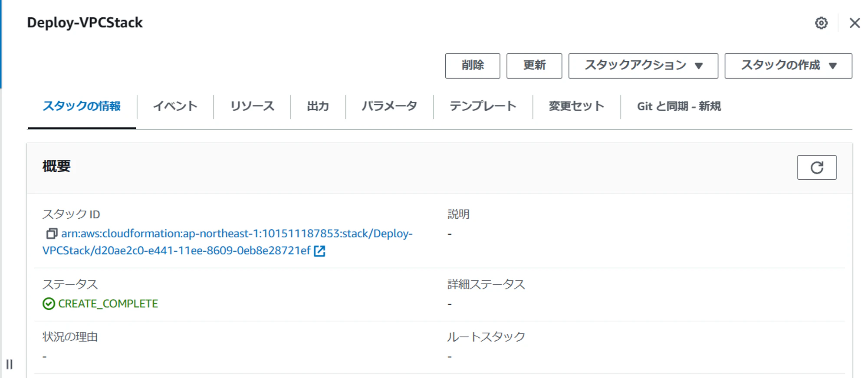Expand the スタックの作成 dropdown
Viewport: 868px width, 378px height.
pyautogui.click(x=788, y=66)
